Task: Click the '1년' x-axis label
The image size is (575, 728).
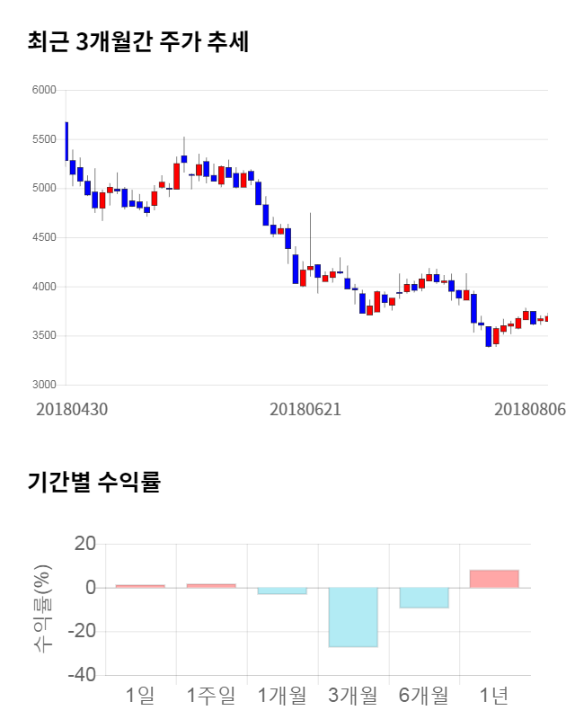Action: tap(494, 695)
